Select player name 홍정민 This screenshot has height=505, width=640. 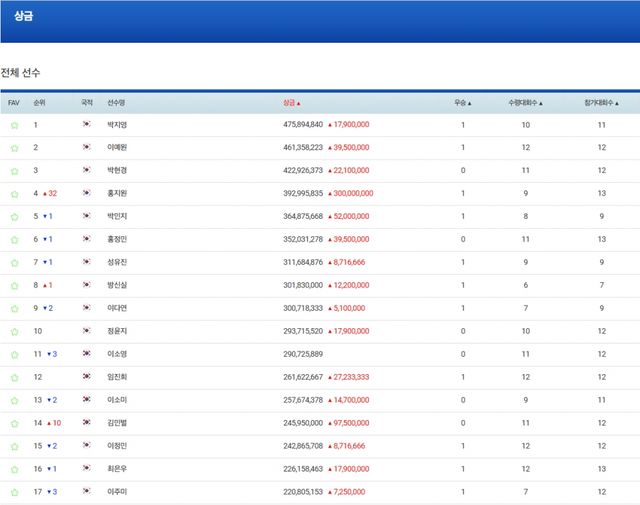[x=117, y=239]
